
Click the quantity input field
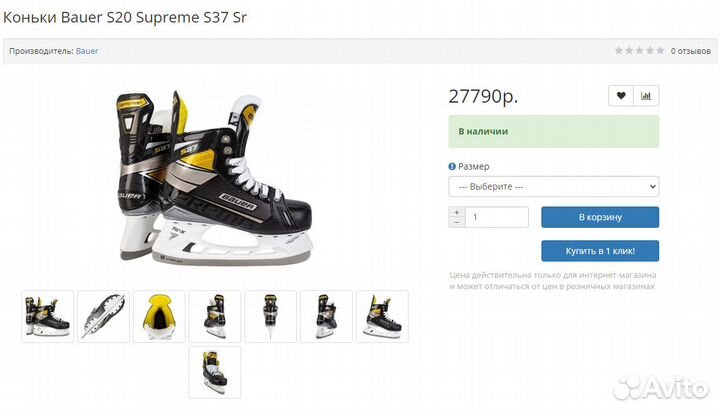pyautogui.click(x=497, y=217)
